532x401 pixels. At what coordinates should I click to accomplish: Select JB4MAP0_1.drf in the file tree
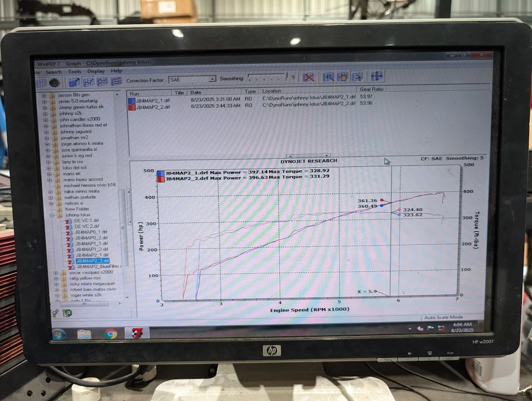pyautogui.click(x=90, y=232)
